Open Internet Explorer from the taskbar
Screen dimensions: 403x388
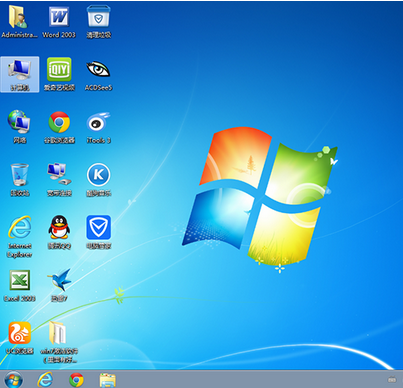[x=45, y=380]
